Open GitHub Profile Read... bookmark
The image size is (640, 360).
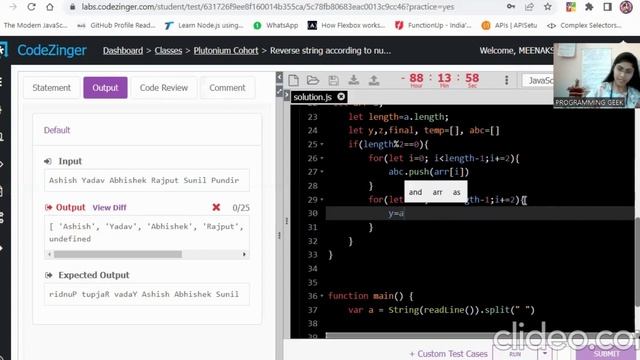[x=117, y=25]
